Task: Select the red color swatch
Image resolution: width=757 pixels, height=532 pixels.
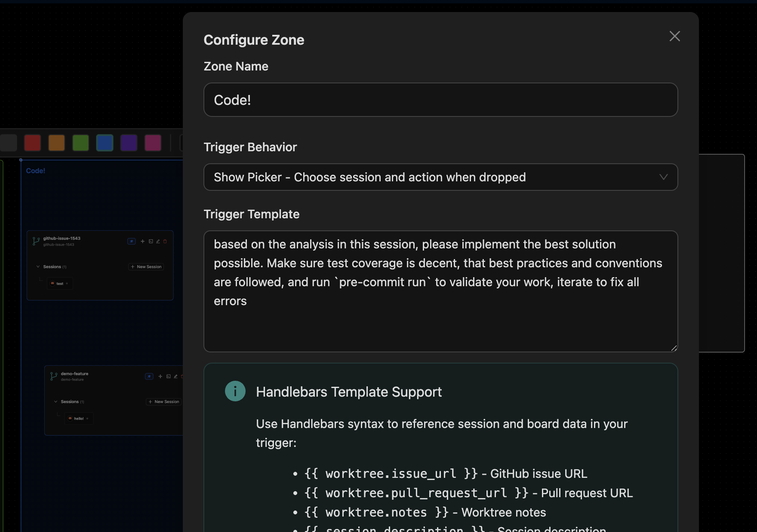Action: (x=32, y=143)
